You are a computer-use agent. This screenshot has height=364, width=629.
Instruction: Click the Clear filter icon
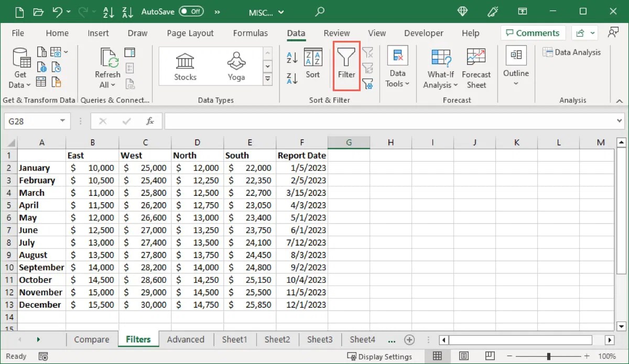pyautogui.click(x=368, y=52)
